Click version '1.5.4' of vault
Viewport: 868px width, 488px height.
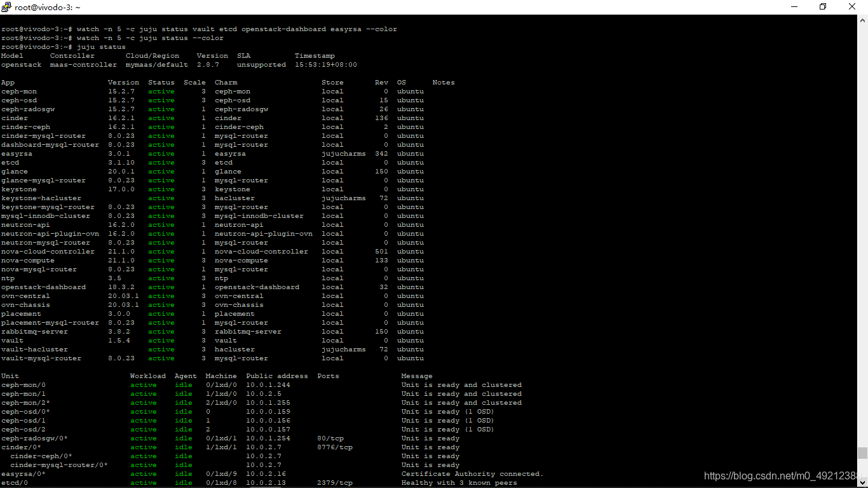point(119,341)
